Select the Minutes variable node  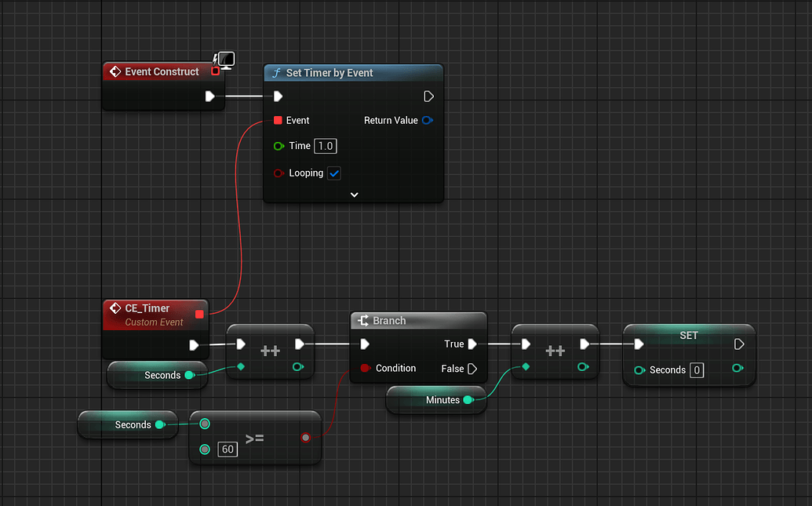coord(436,400)
